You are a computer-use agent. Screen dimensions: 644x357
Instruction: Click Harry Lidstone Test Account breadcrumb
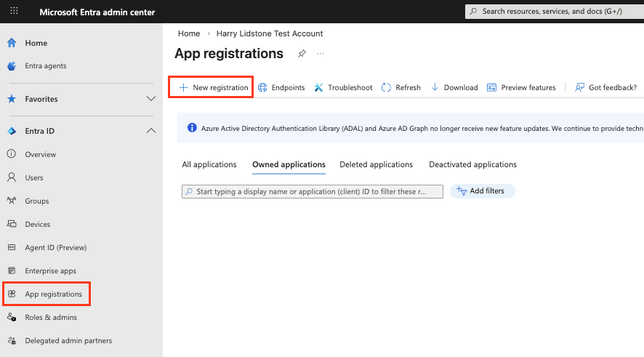click(x=270, y=33)
